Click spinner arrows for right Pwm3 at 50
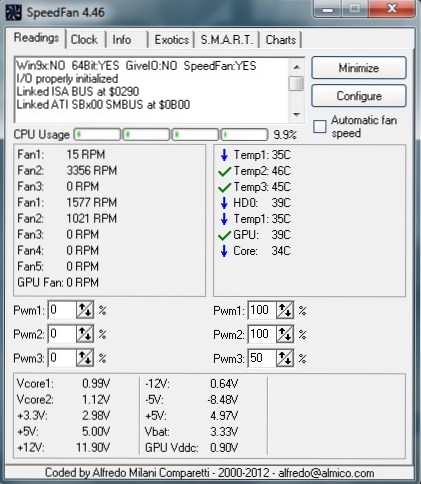This screenshot has height=484, width=421. 285,358
